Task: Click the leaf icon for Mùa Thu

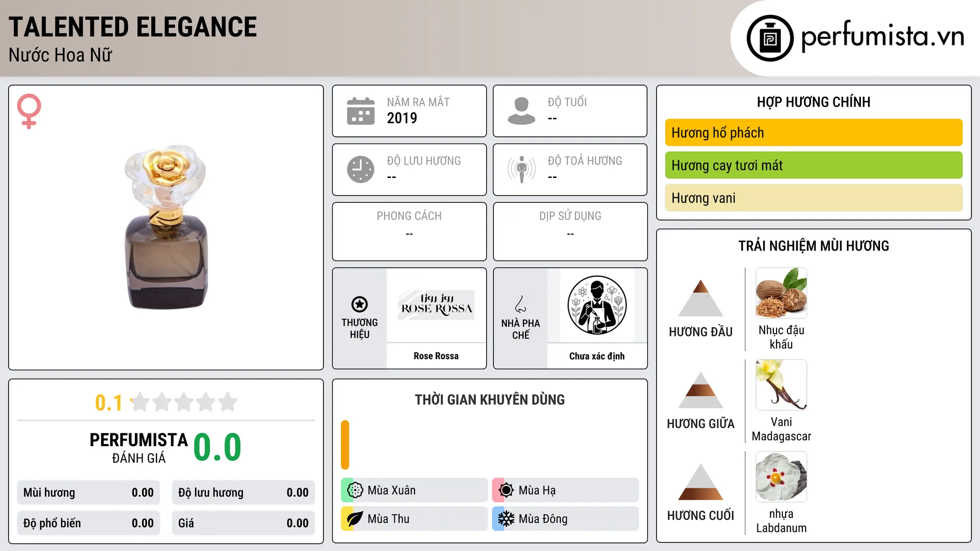Action: (x=355, y=519)
